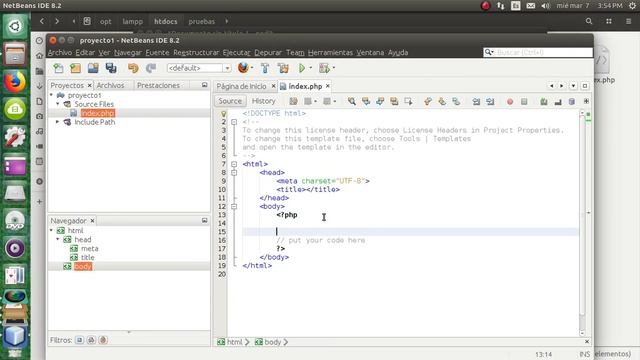Toggle the second Navegador filter button
The height and width of the screenshot is (360, 640).
(91, 340)
